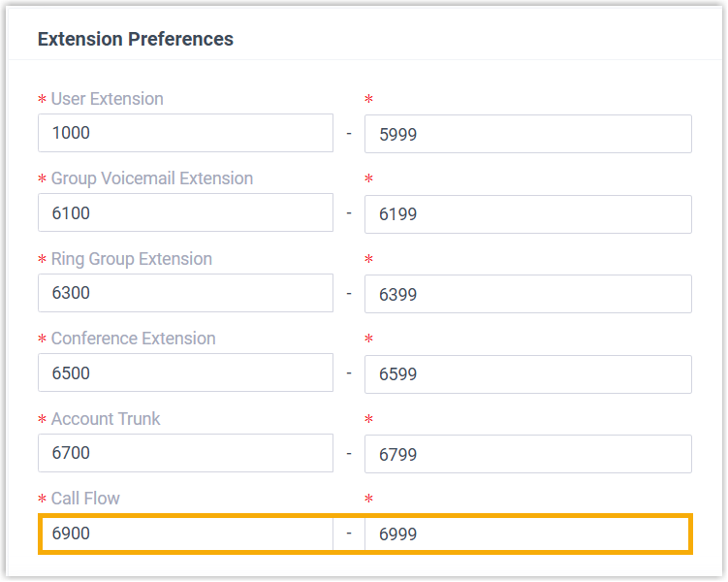728x582 pixels.
Task: Focus the Account Trunk start field 6700
Action: 185,453
